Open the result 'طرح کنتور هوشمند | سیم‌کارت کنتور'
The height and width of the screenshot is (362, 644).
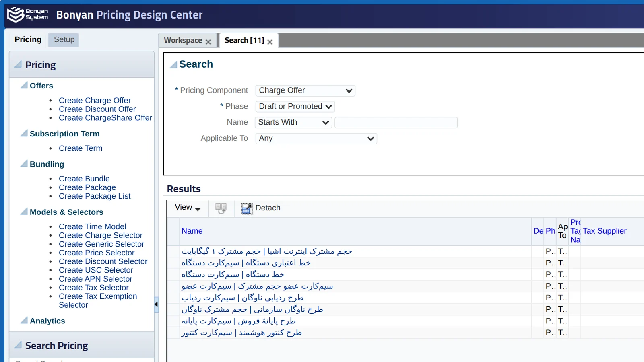242,333
